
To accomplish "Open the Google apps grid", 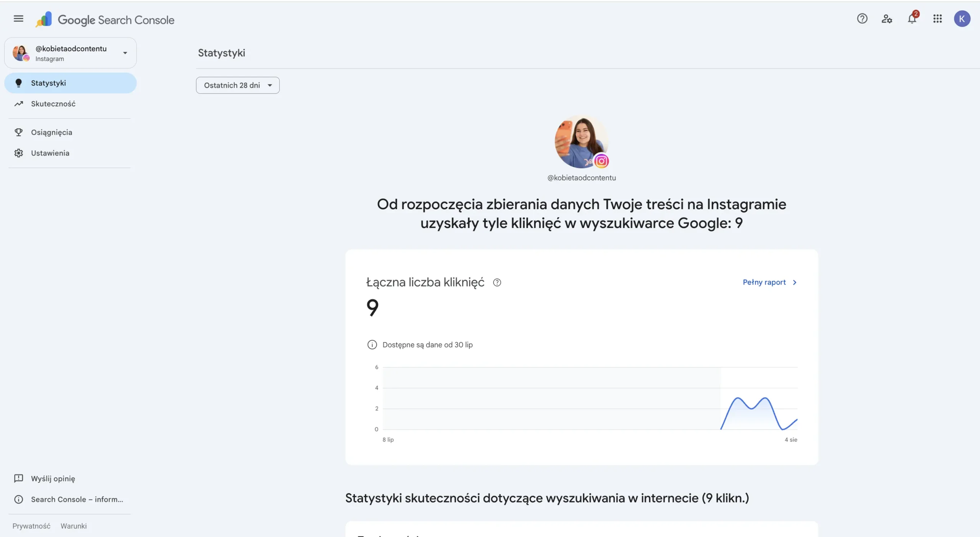I will coord(938,19).
